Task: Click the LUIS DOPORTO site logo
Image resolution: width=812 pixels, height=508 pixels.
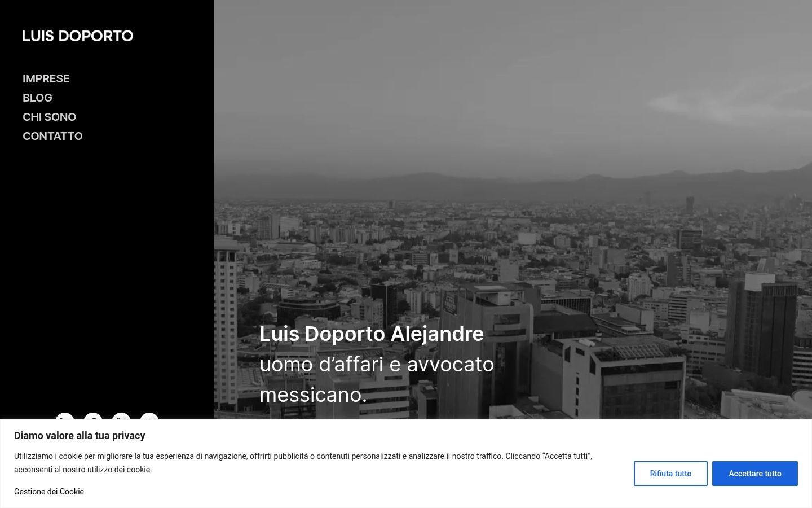Action: tap(78, 36)
